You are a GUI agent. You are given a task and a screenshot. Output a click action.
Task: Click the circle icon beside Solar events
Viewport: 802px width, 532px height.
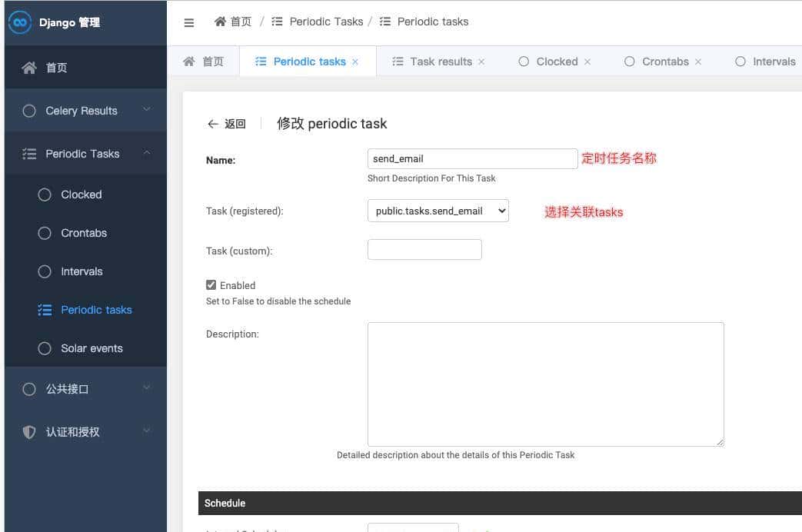(45, 347)
